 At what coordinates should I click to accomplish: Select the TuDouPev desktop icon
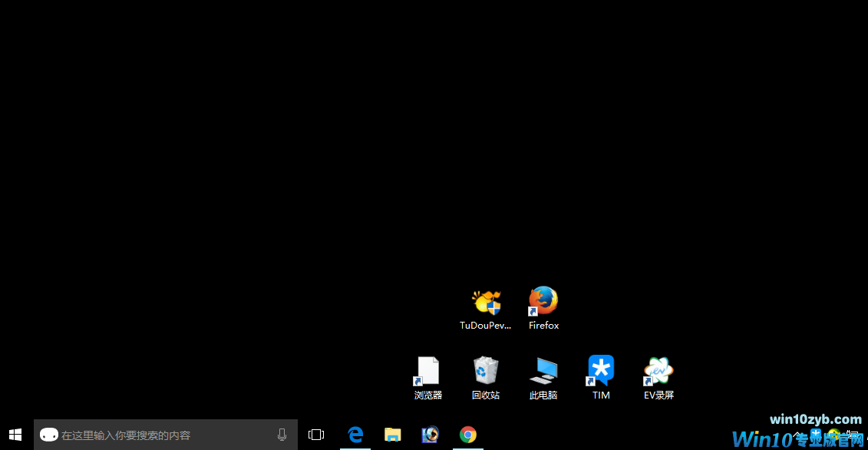click(x=486, y=303)
